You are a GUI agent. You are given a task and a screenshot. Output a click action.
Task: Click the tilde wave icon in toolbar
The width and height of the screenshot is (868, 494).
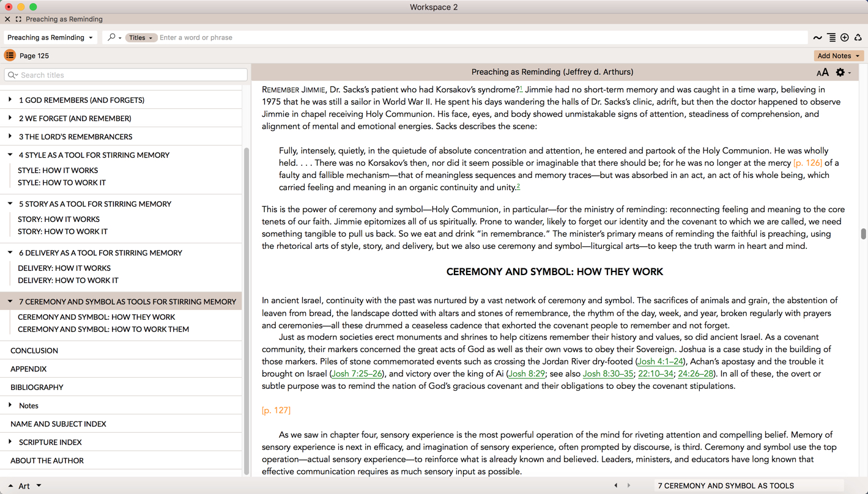[x=817, y=38]
